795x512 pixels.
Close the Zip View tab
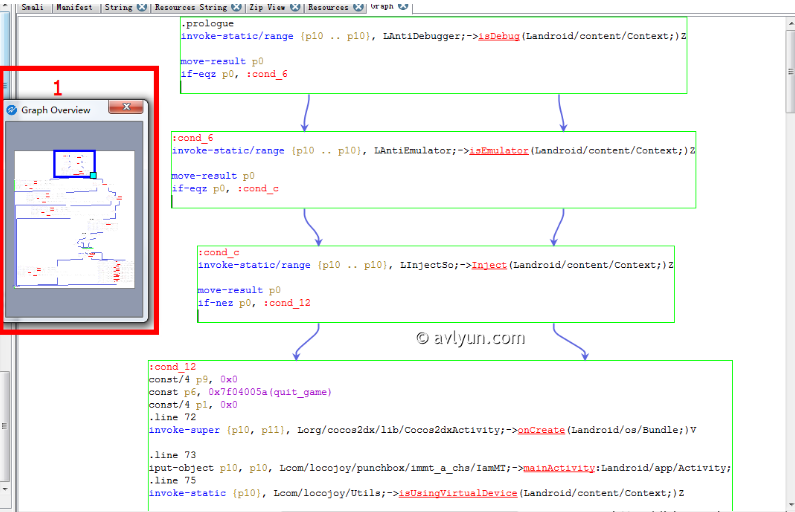[x=294, y=7]
